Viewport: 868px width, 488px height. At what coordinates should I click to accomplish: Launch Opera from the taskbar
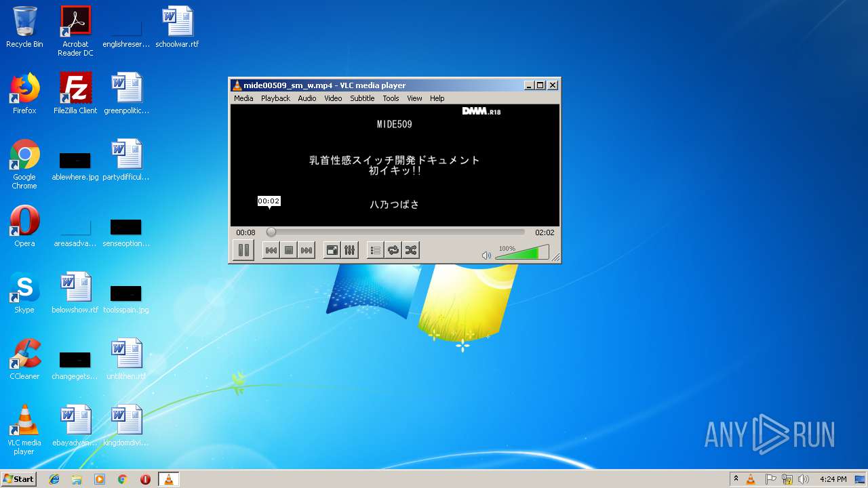pos(145,479)
